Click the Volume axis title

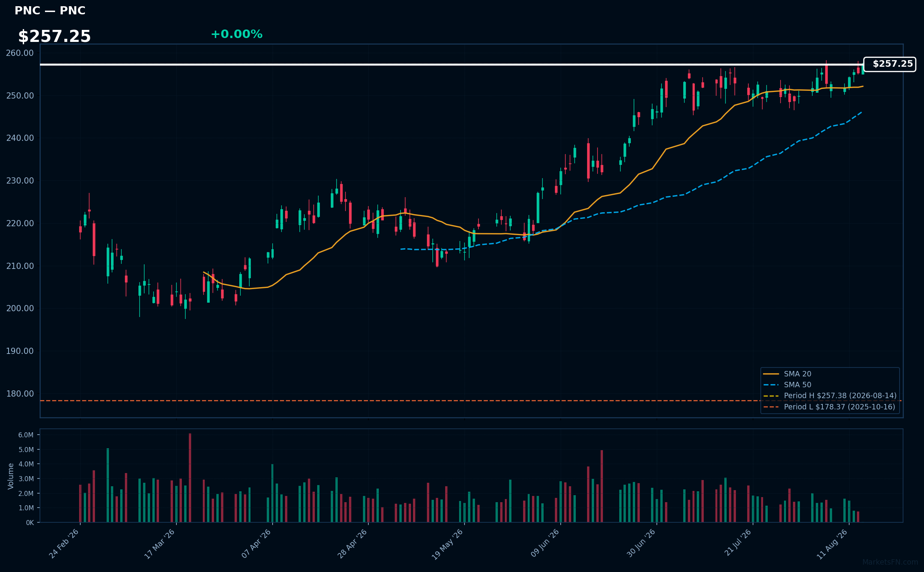click(11, 476)
